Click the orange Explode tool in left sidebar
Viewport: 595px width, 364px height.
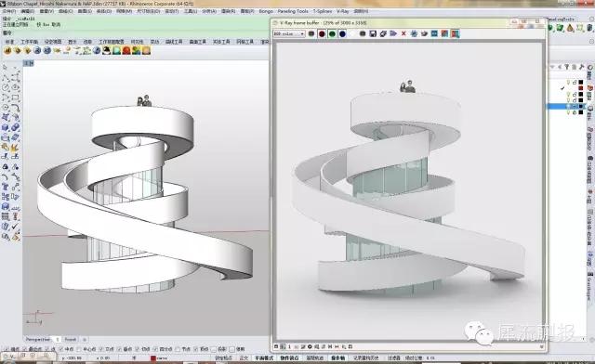tap(15, 148)
